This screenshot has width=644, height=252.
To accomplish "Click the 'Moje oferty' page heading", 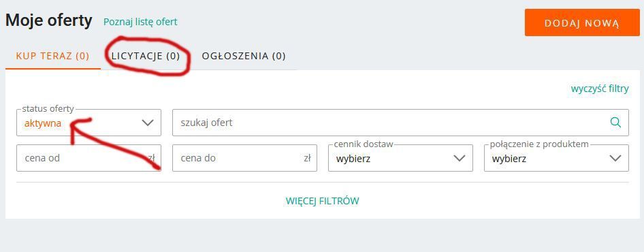I will coord(49,20).
